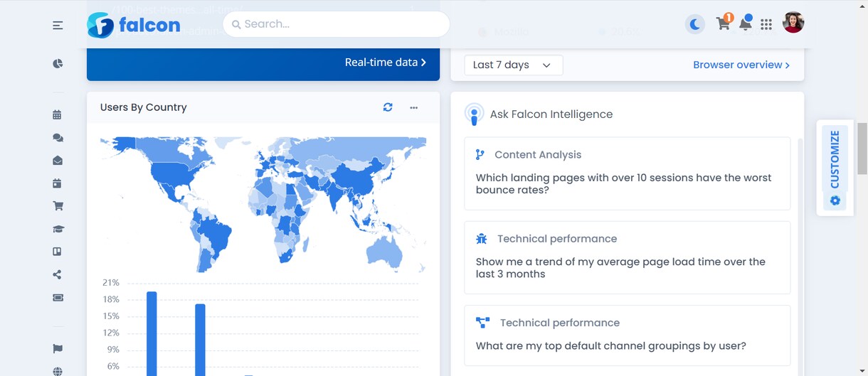Screen dimensions: 868x376
Task: Click the Customize gear icon
Action: coord(835,200)
